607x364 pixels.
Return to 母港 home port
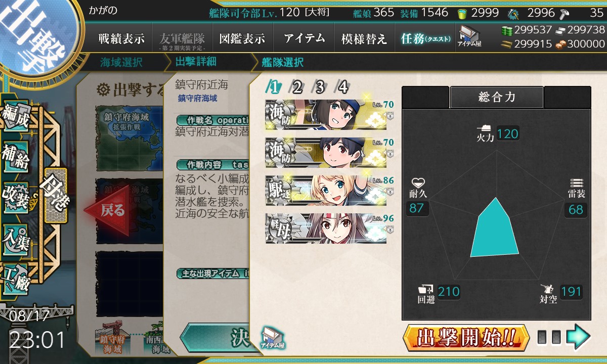point(55,196)
